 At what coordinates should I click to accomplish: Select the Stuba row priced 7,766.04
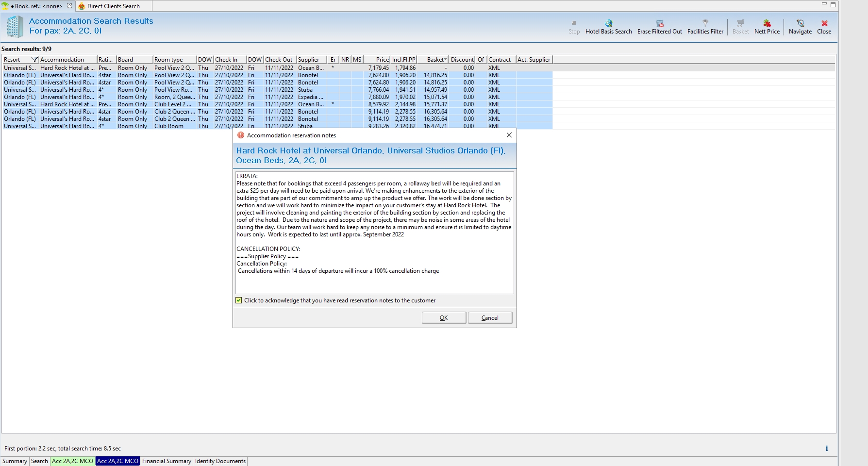pyautogui.click(x=277, y=90)
